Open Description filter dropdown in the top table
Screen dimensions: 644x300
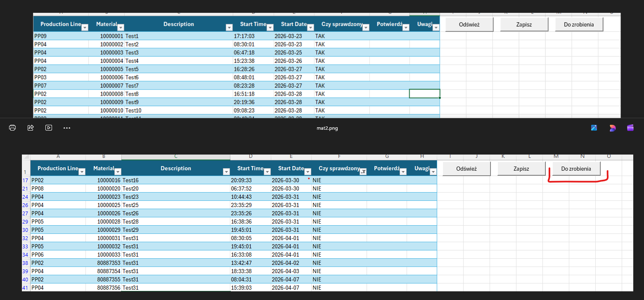[x=229, y=28]
